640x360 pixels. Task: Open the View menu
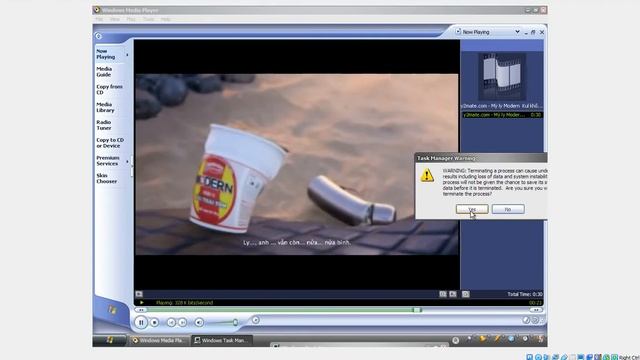click(115, 19)
